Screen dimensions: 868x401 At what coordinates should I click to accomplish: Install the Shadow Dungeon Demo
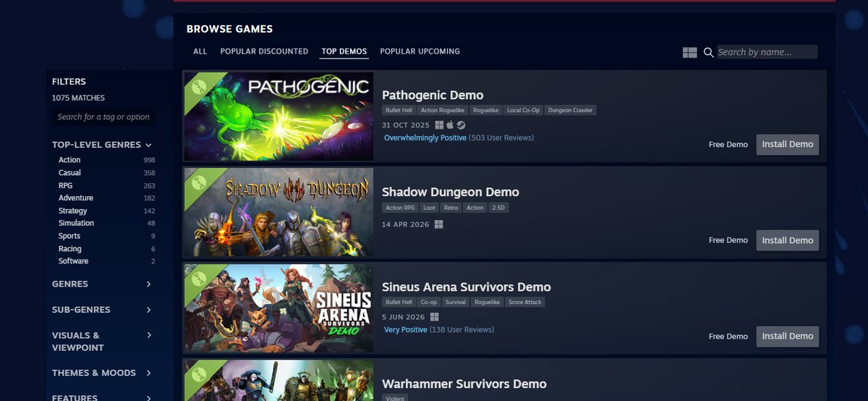pos(788,240)
